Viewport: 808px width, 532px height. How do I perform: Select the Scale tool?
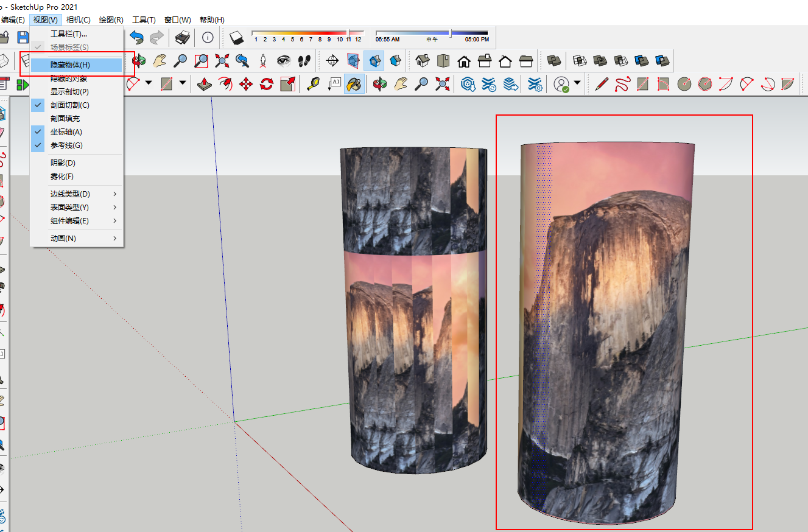click(287, 83)
